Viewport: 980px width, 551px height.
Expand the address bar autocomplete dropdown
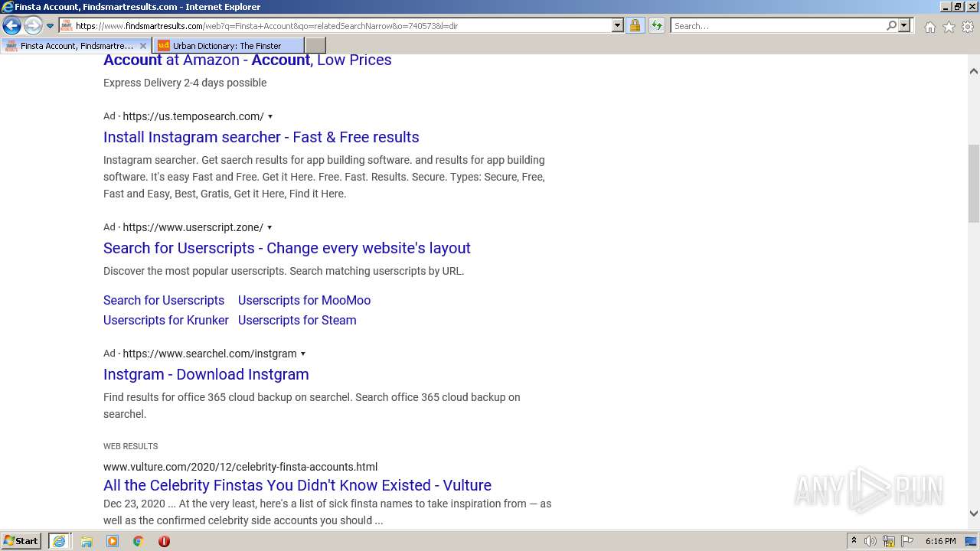click(618, 25)
